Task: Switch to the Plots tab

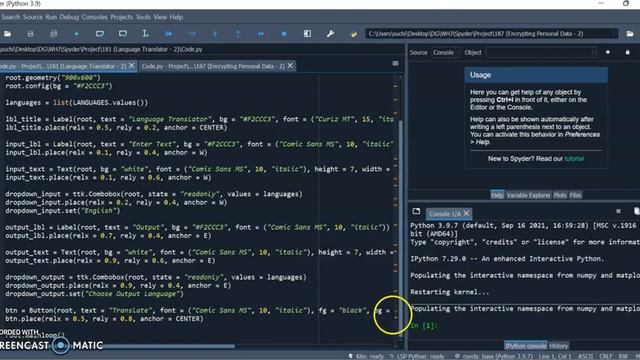Action: tap(560, 195)
